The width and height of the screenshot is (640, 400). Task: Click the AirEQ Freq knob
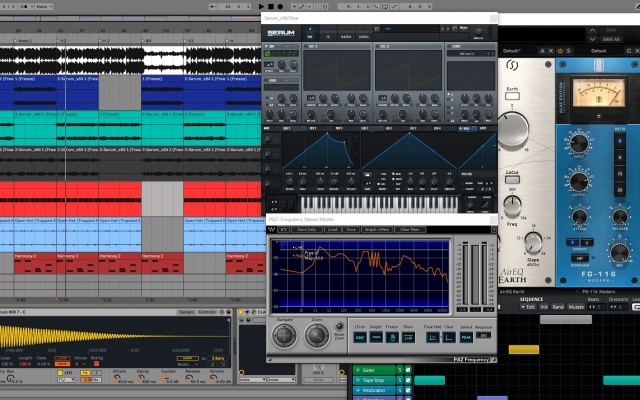pos(512,206)
